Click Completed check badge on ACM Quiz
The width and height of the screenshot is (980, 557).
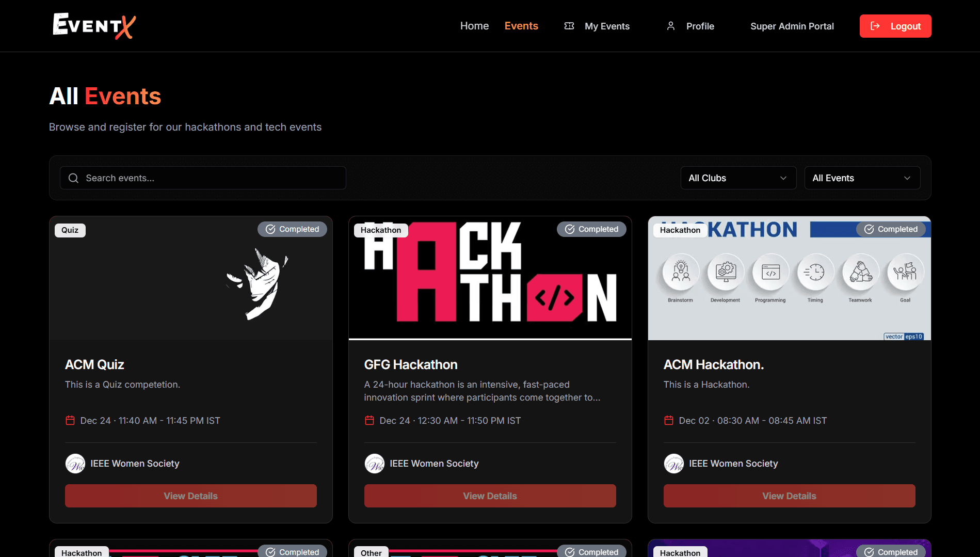click(x=292, y=229)
